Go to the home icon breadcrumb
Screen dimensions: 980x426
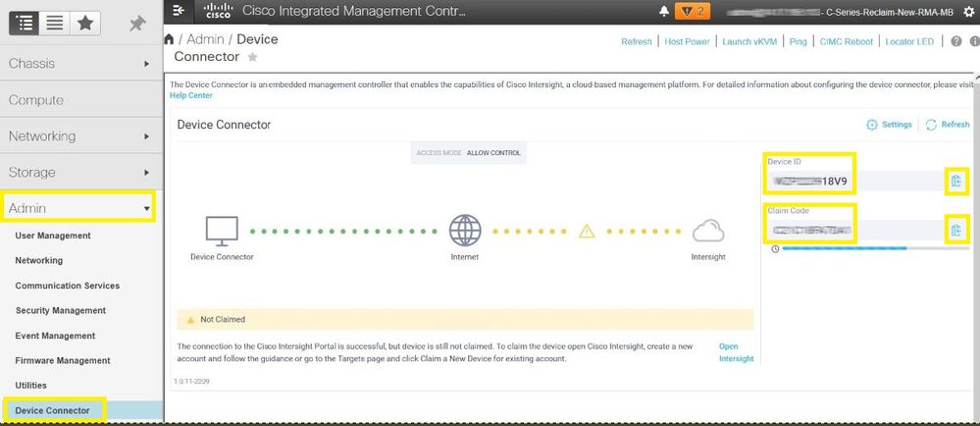(169, 39)
